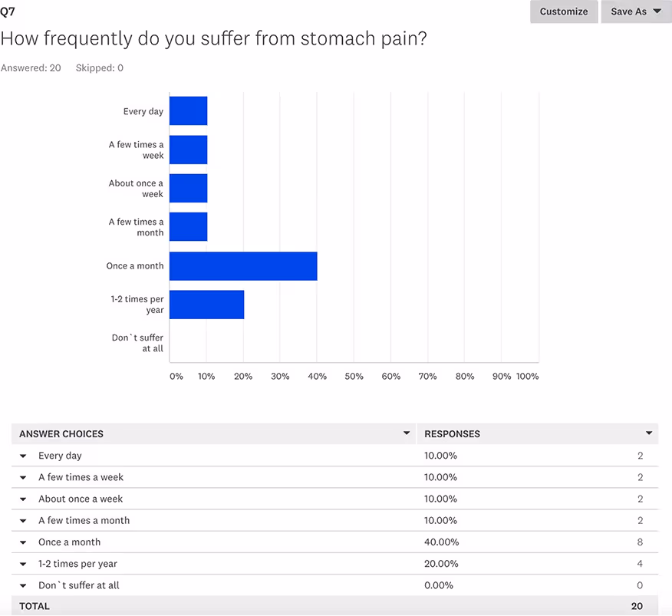Click the question title text
Screen dimensions: 672x616
[212, 38]
